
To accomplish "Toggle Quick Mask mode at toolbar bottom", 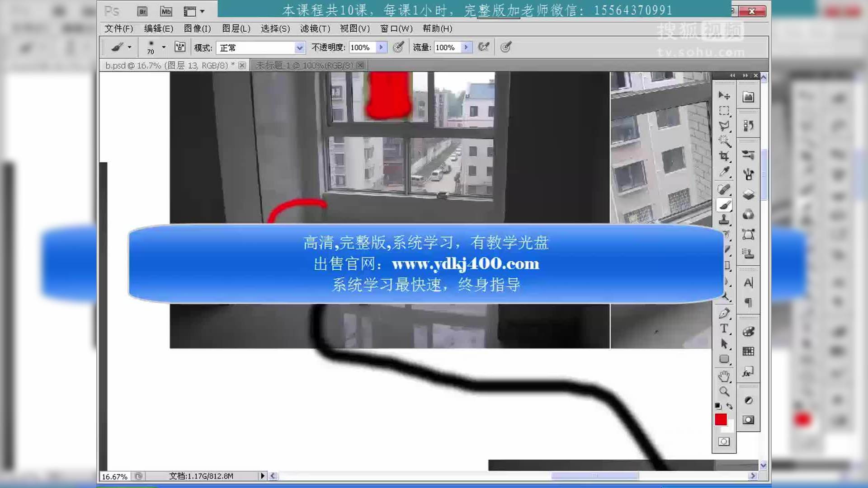I will tap(724, 442).
